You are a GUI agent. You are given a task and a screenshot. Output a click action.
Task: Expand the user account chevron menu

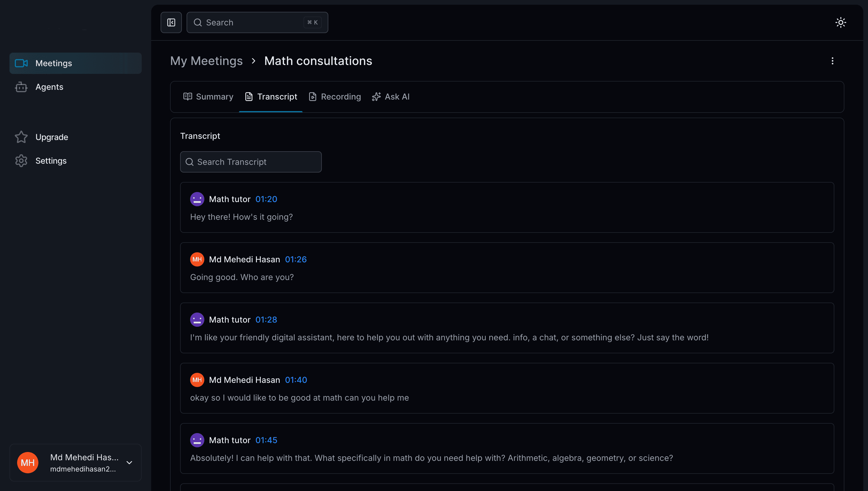click(x=129, y=463)
